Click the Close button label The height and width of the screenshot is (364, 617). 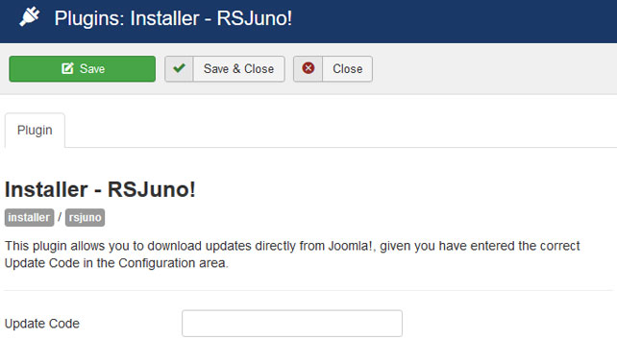348,69
